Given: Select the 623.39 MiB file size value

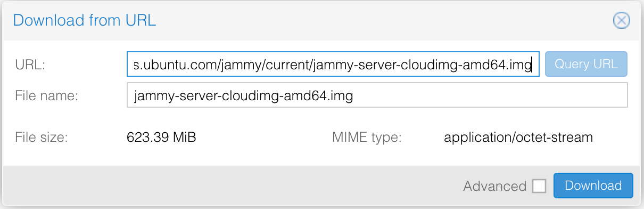Looking at the screenshot, I should [161, 138].
